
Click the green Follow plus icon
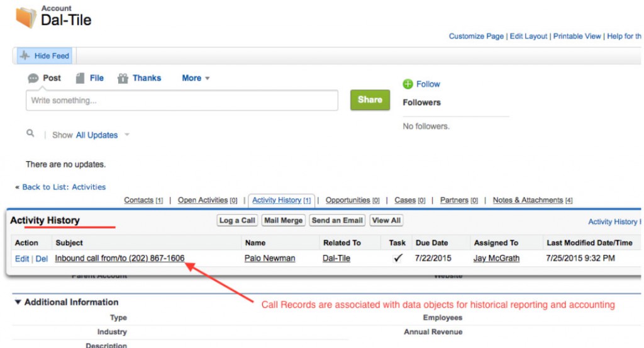408,84
